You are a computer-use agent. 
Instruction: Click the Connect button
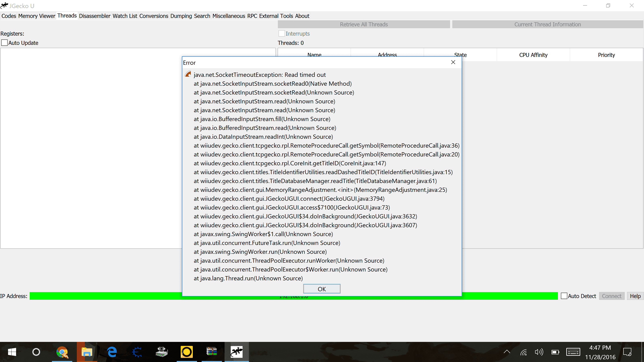pos(612,296)
